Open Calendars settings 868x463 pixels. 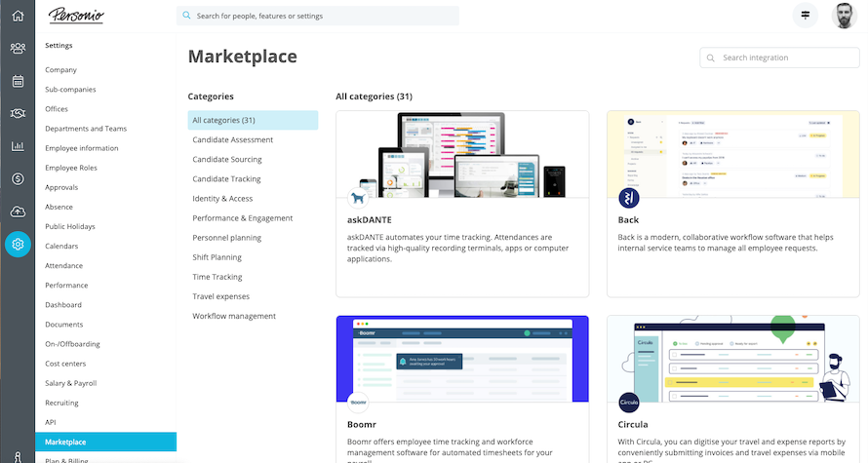tap(61, 247)
